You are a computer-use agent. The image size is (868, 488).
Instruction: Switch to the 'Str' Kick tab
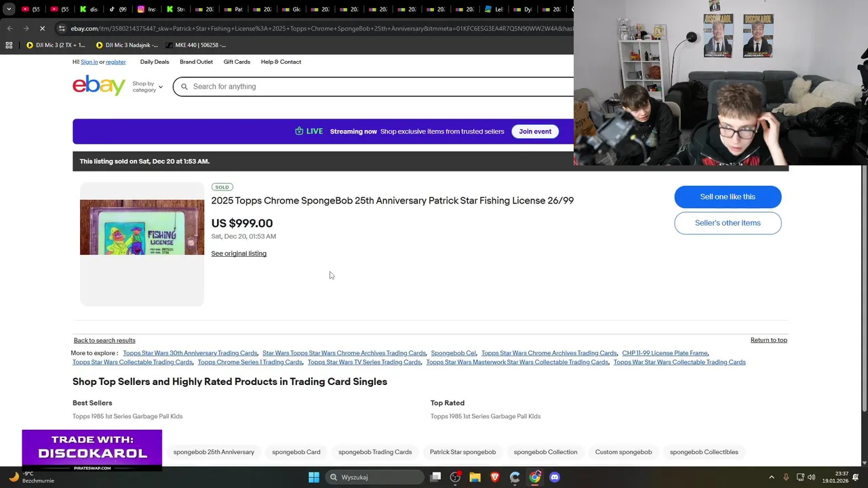(175, 9)
